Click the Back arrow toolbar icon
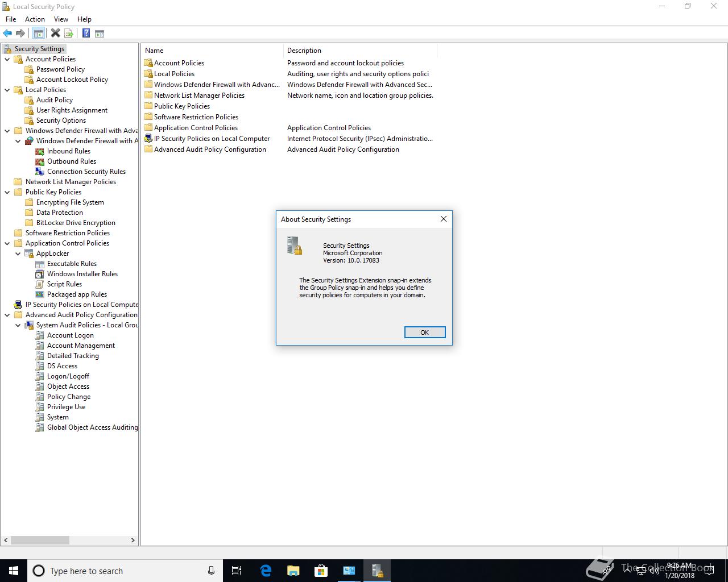 tap(7, 34)
